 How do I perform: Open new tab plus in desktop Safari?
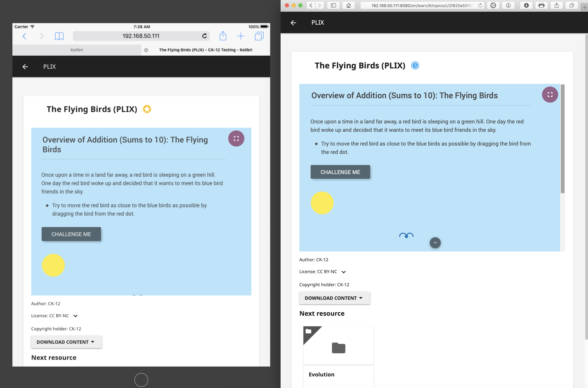click(x=584, y=7)
